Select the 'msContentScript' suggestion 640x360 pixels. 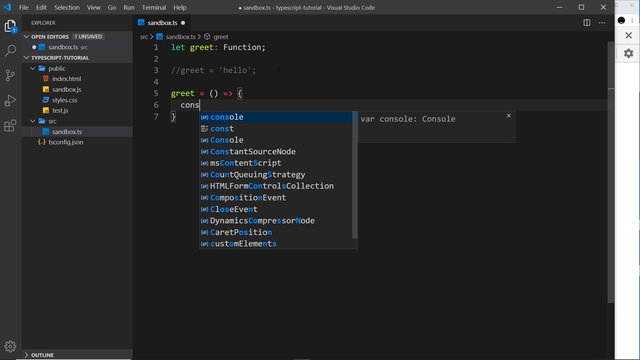pos(276,163)
